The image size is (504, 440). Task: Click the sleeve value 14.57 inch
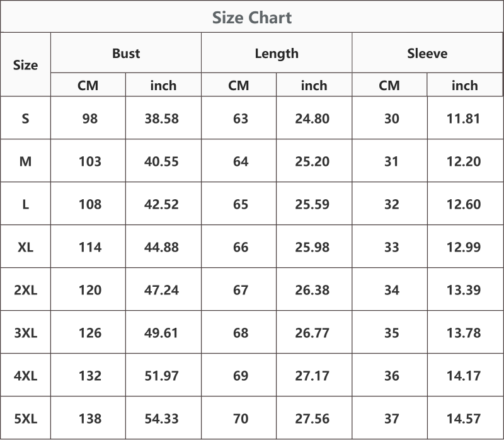click(464, 419)
